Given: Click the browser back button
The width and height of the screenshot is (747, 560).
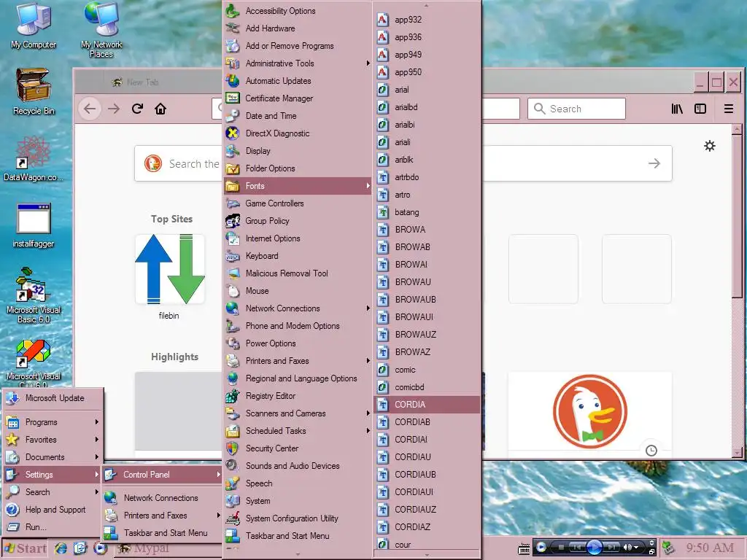Looking at the screenshot, I should [x=90, y=109].
